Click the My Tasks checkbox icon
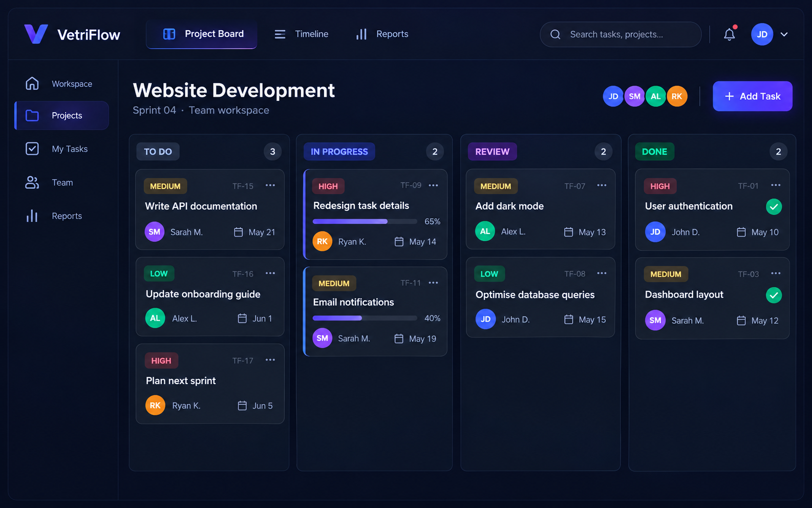This screenshot has height=508, width=812. pos(32,149)
